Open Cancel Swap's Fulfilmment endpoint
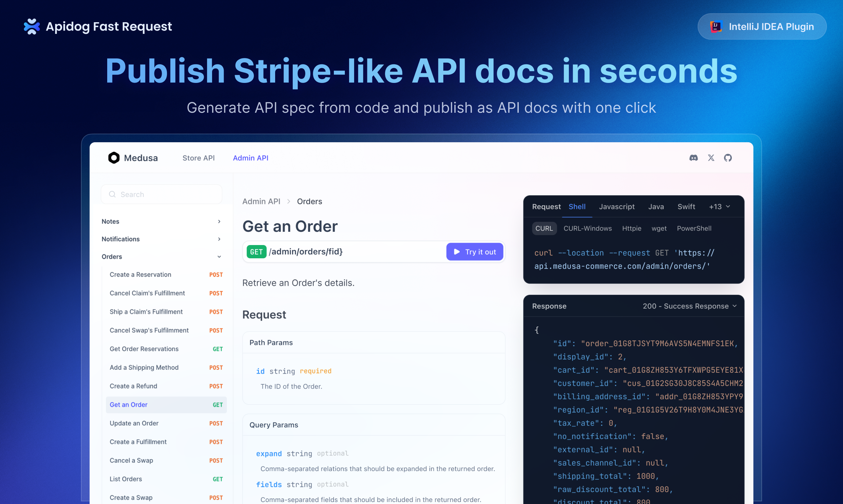843x504 pixels. [166, 331]
